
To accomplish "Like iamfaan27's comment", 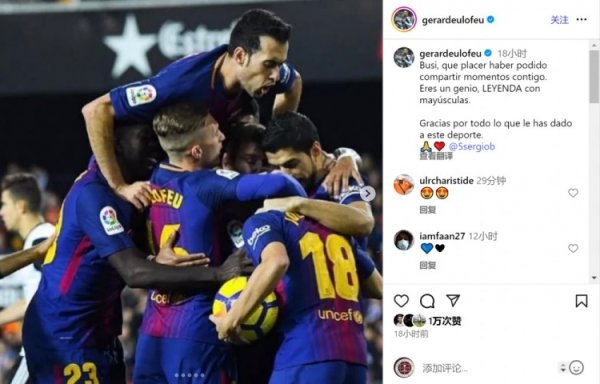I will click(x=573, y=248).
